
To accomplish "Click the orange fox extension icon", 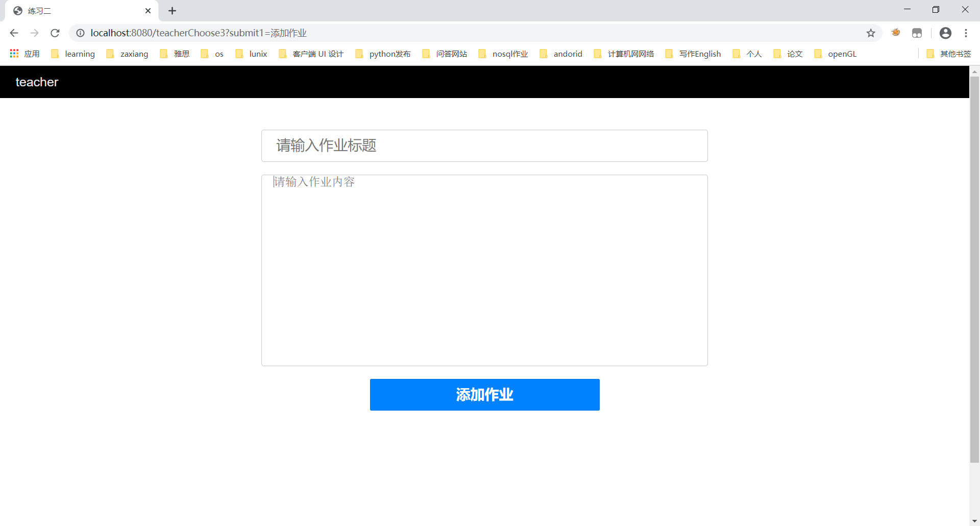I will click(896, 33).
